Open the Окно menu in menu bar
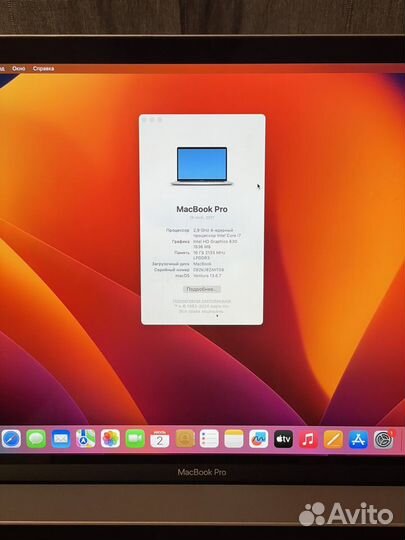405x540 pixels. point(19,69)
